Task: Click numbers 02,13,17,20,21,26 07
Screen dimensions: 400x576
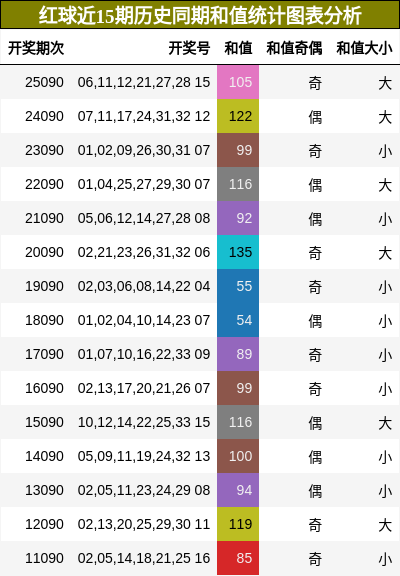Action: (144, 388)
